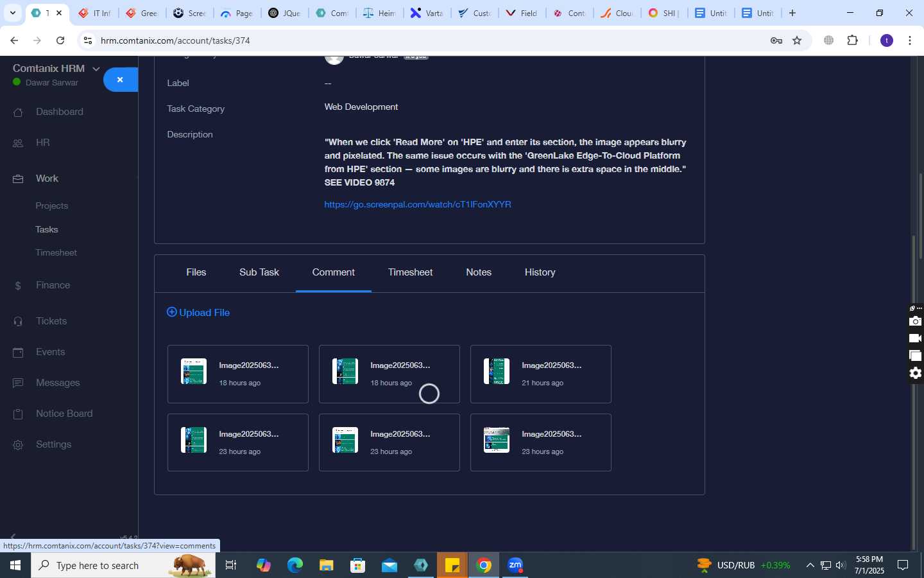Go to Projects in sidebar
Image resolution: width=924 pixels, height=578 pixels.
tap(51, 206)
